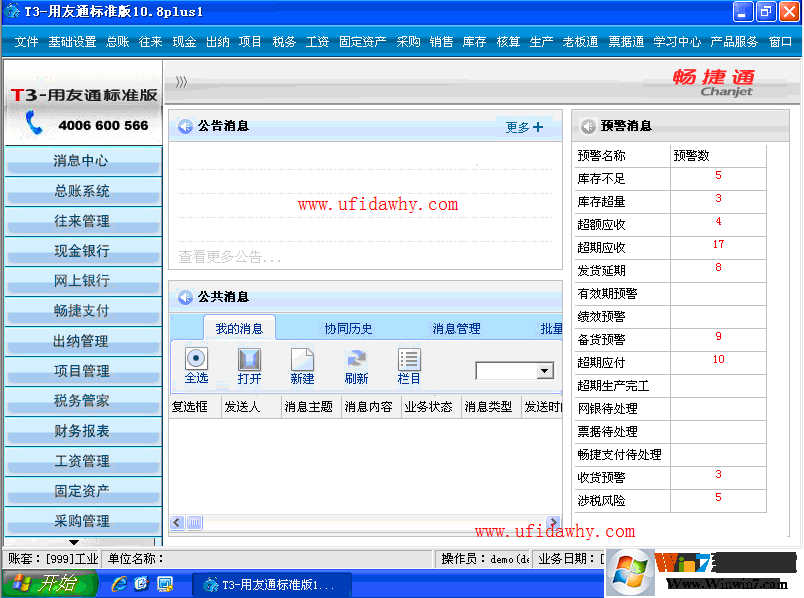This screenshot has width=804, height=598.
Task: Select the 税务 (Tax) toolbar icon
Action: tap(283, 42)
